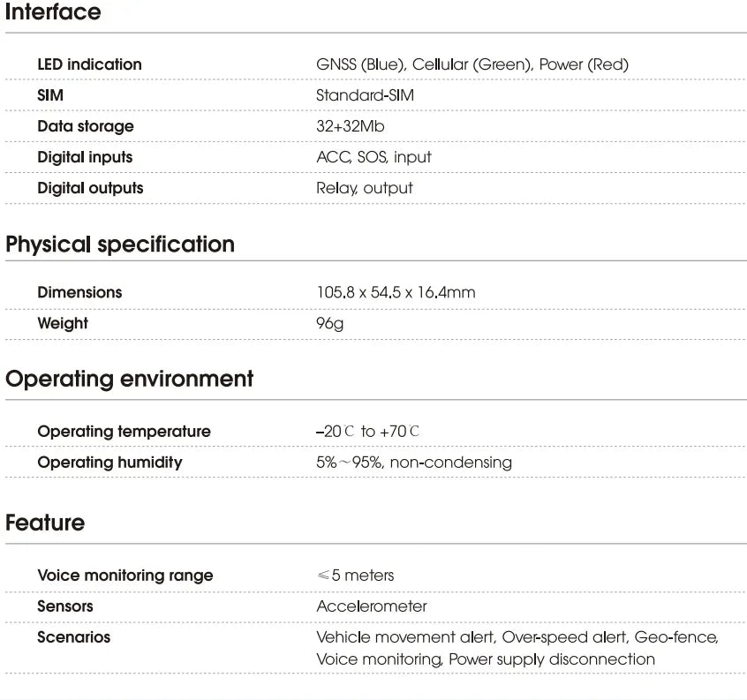Click the Digital outputs label
This screenshot has width=747, height=700.
[x=90, y=188]
